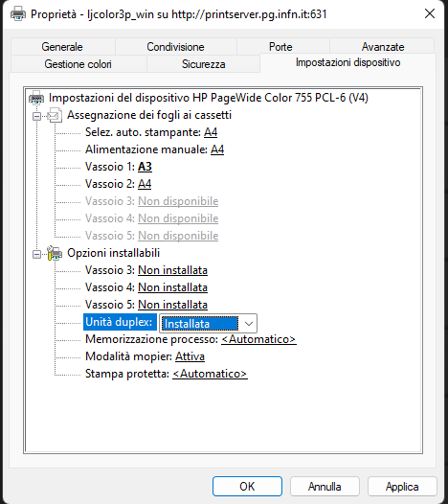Confirm with the OK button
This screenshot has height=504, width=448.
(x=247, y=487)
